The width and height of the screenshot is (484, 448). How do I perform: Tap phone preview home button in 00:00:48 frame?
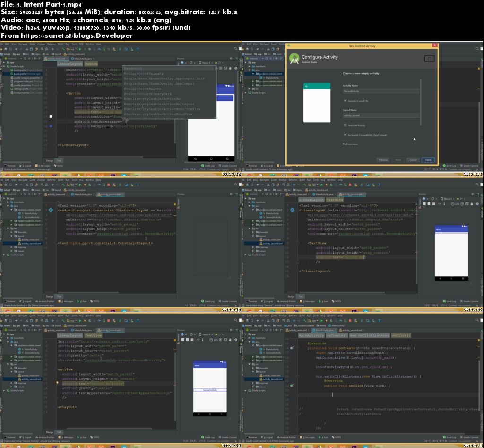point(211,159)
